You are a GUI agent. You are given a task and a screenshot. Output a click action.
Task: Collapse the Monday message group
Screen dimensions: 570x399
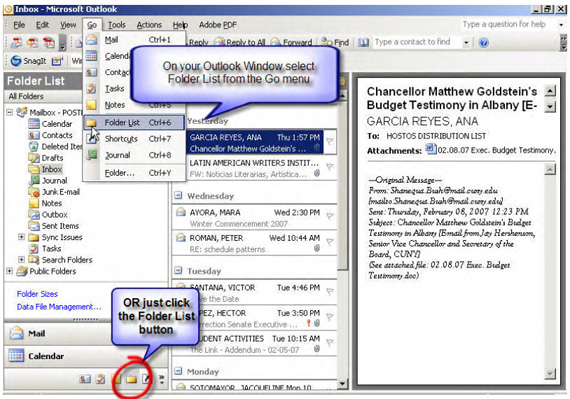pos(178,371)
